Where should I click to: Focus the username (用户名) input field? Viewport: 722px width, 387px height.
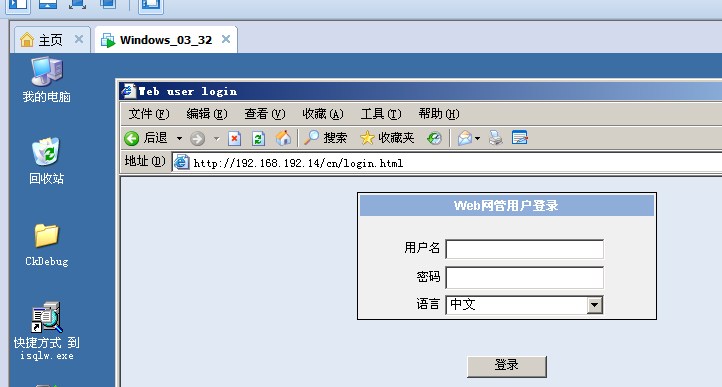(x=524, y=249)
